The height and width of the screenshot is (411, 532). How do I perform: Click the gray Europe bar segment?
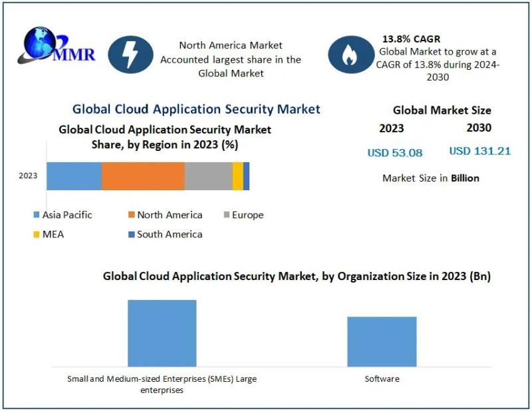[209, 176]
